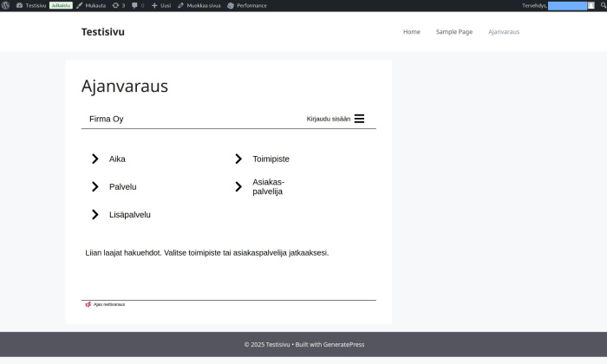
Task: Open the Performance menu in admin bar
Action: coord(247,5)
